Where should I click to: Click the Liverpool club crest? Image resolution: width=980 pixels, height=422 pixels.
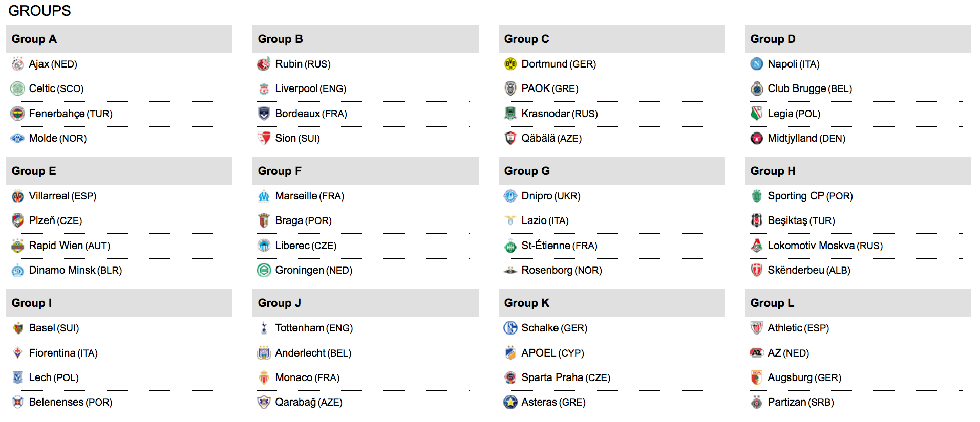pyautogui.click(x=264, y=89)
